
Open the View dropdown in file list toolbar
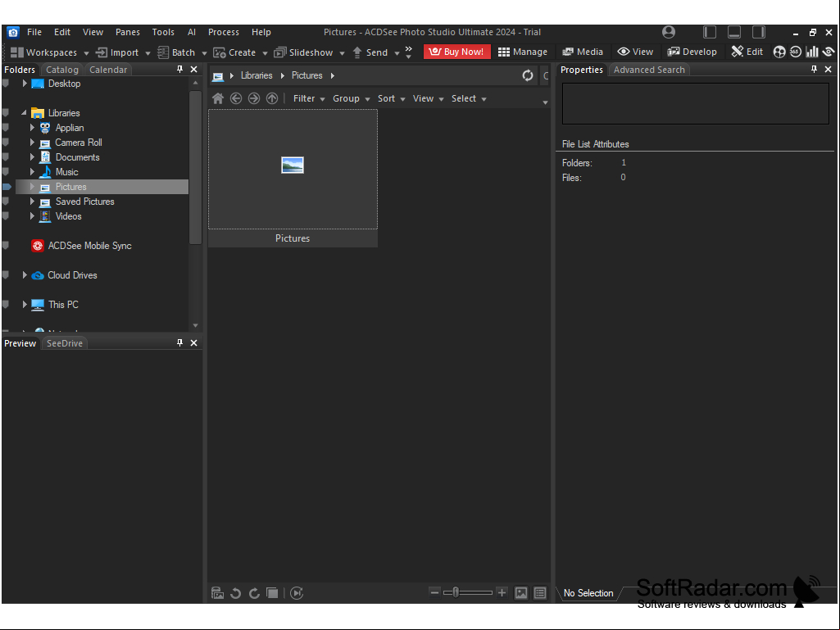(x=428, y=98)
